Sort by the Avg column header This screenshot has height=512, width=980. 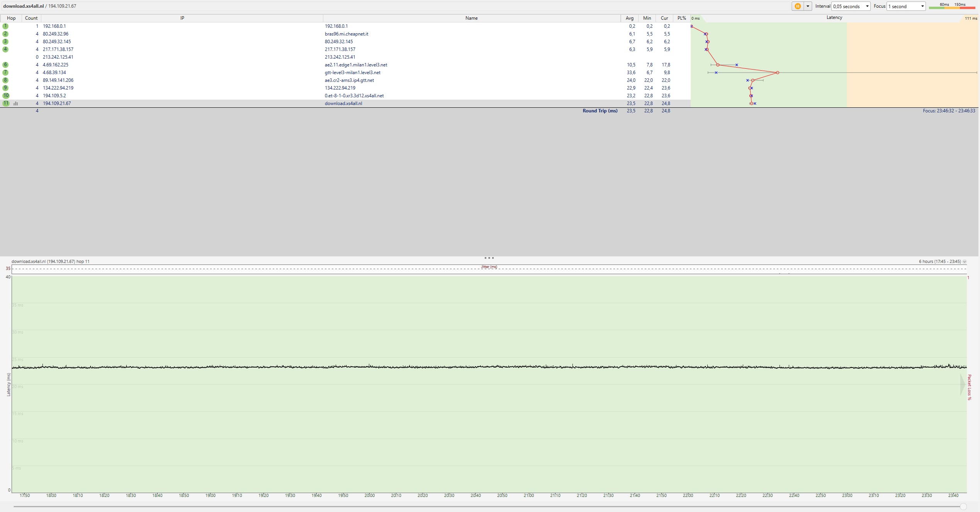click(629, 18)
